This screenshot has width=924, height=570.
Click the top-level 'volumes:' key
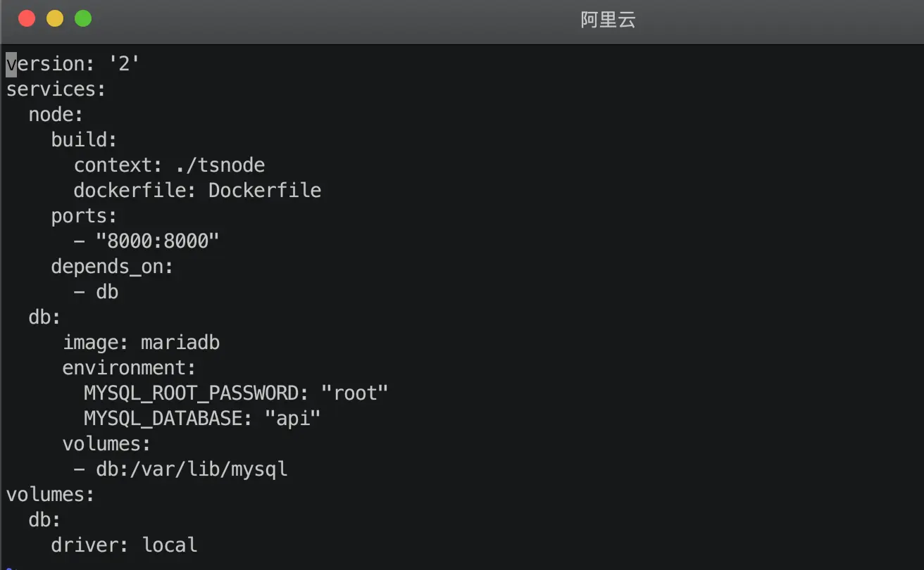point(50,495)
